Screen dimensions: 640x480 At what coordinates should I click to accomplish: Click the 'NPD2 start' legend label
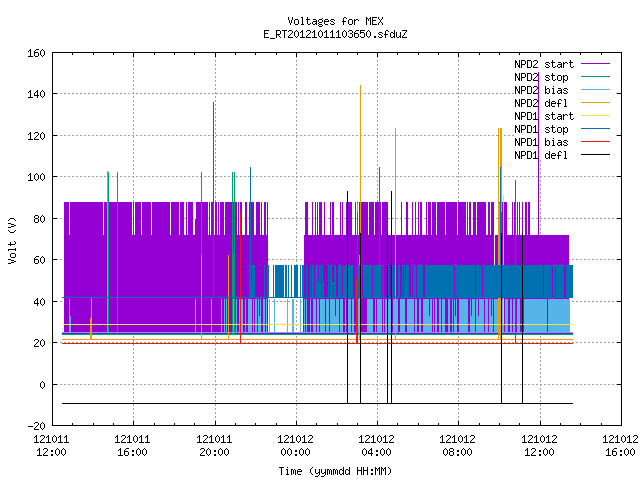544,64
